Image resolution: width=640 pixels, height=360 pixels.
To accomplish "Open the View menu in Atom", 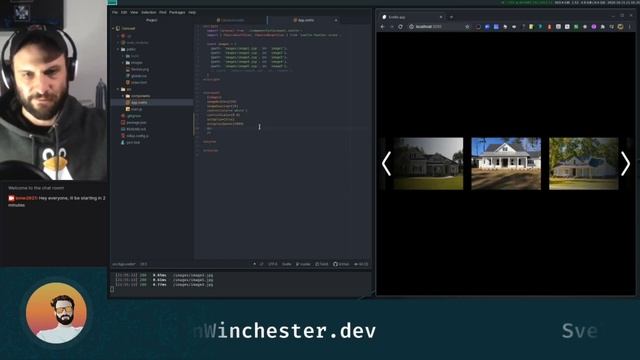I will (134, 12).
